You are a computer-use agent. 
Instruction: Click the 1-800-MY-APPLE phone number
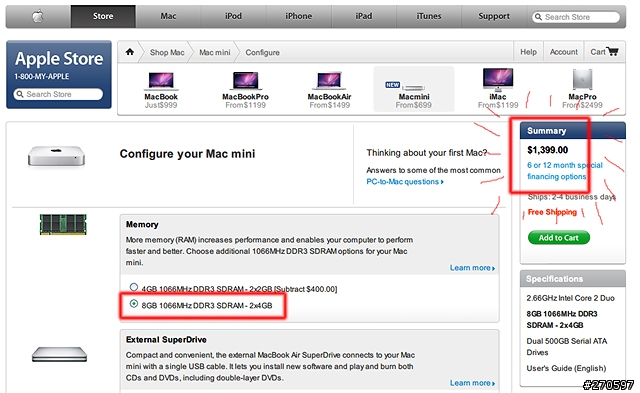(x=42, y=77)
